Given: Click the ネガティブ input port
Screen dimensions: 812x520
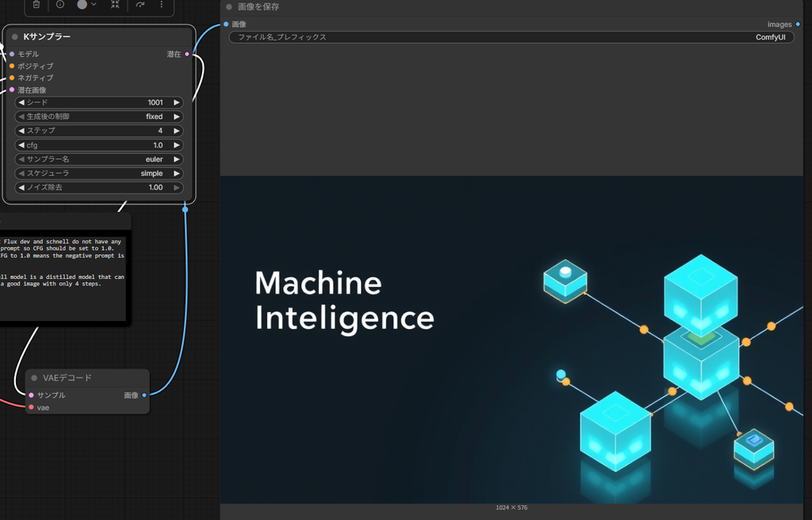Looking at the screenshot, I should [12, 78].
